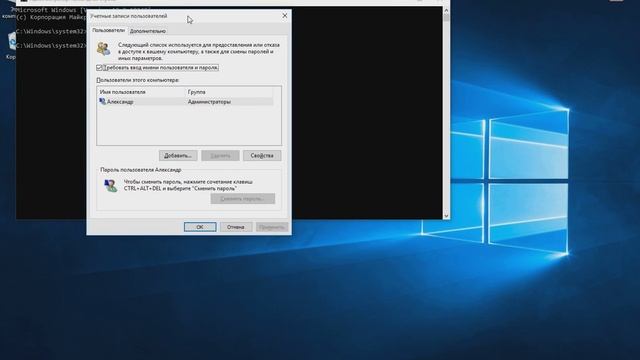Click the Применить button
The height and width of the screenshot is (360, 640).
[272, 227]
